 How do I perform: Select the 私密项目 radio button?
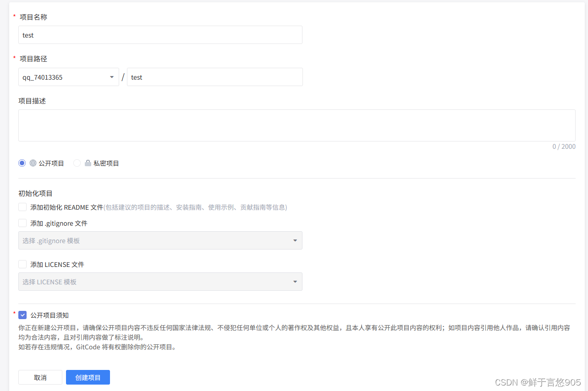coord(77,163)
